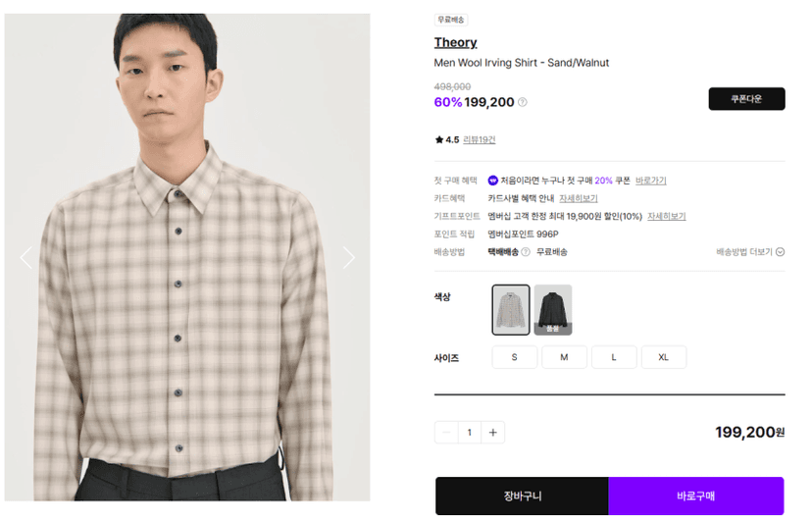The height and width of the screenshot is (521, 812).
Task: Decrease quantity with the minus button
Action: [446, 433]
